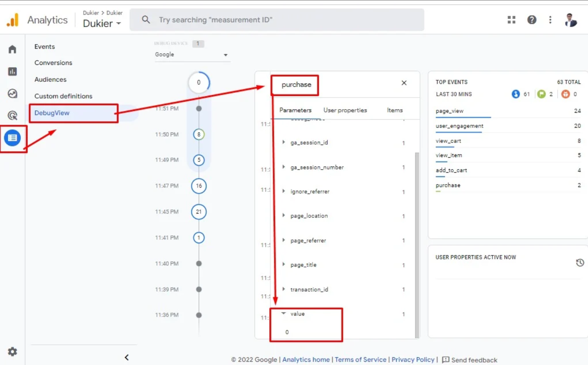Open the Google debug device dropdown

(191, 55)
